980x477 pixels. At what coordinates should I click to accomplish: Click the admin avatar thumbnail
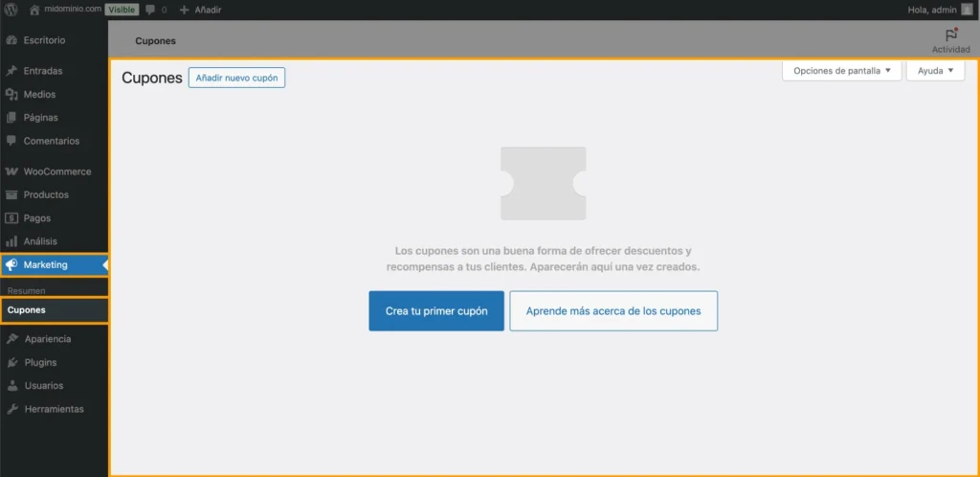967,10
